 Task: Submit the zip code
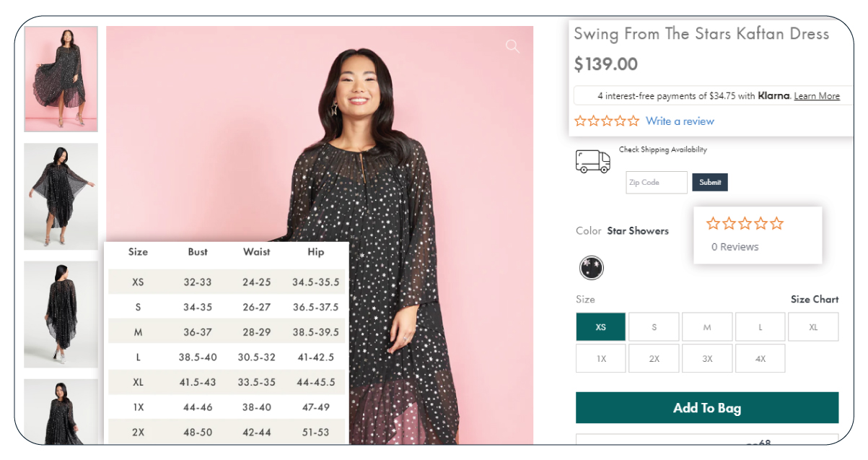tap(710, 183)
